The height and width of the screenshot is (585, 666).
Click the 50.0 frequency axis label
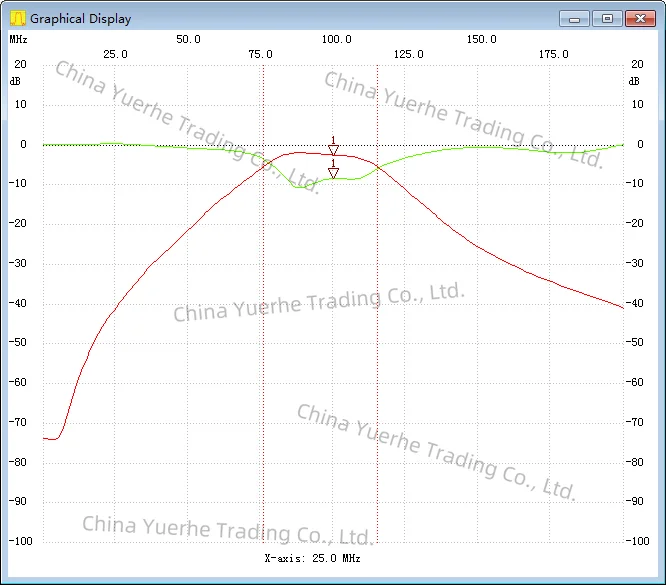[188, 40]
